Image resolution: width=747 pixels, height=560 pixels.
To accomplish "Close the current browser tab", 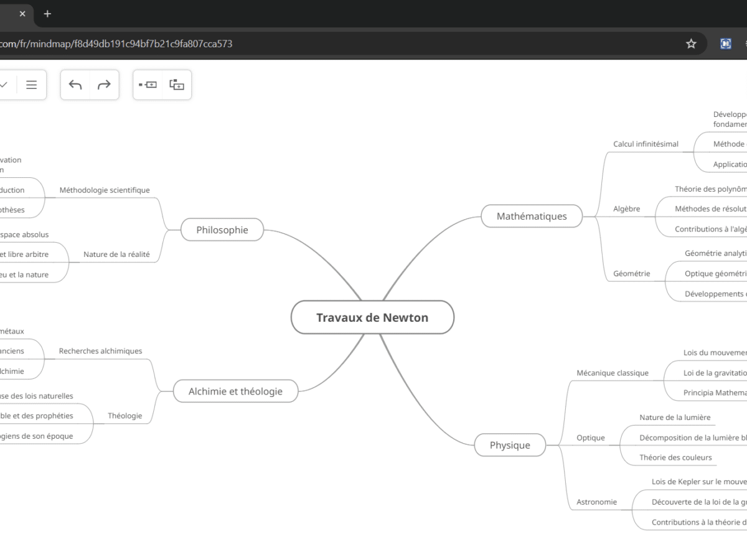I will 22,14.
